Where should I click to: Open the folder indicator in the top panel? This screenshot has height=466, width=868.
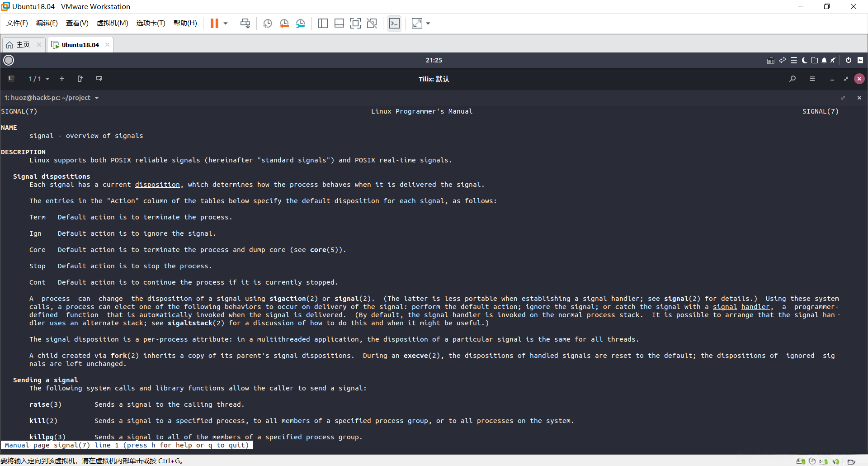[x=815, y=60]
